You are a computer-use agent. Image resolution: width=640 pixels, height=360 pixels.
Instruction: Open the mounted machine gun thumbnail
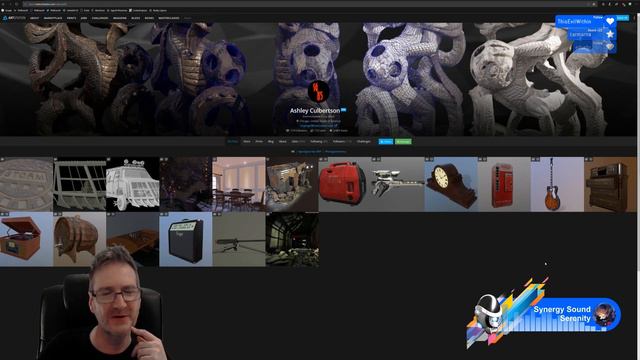tap(239, 239)
